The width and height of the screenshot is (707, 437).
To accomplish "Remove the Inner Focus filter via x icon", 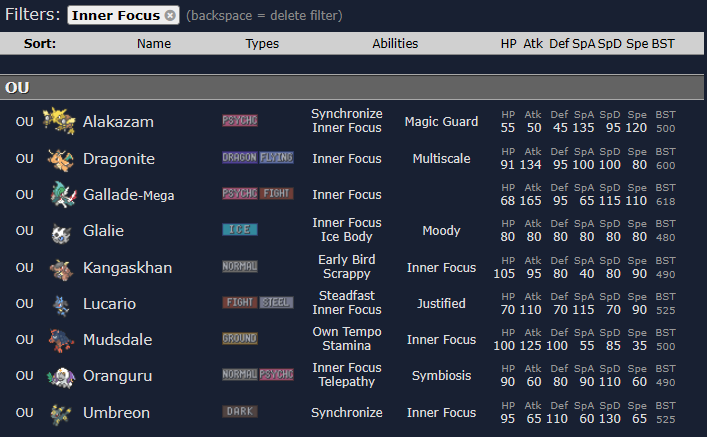I will point(170,15).
